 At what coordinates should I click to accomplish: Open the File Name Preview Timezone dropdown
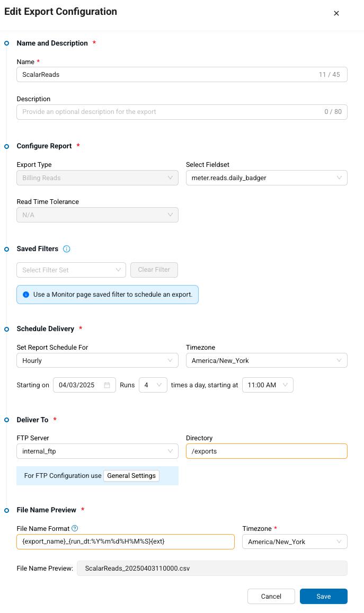(x=295, y=542)
